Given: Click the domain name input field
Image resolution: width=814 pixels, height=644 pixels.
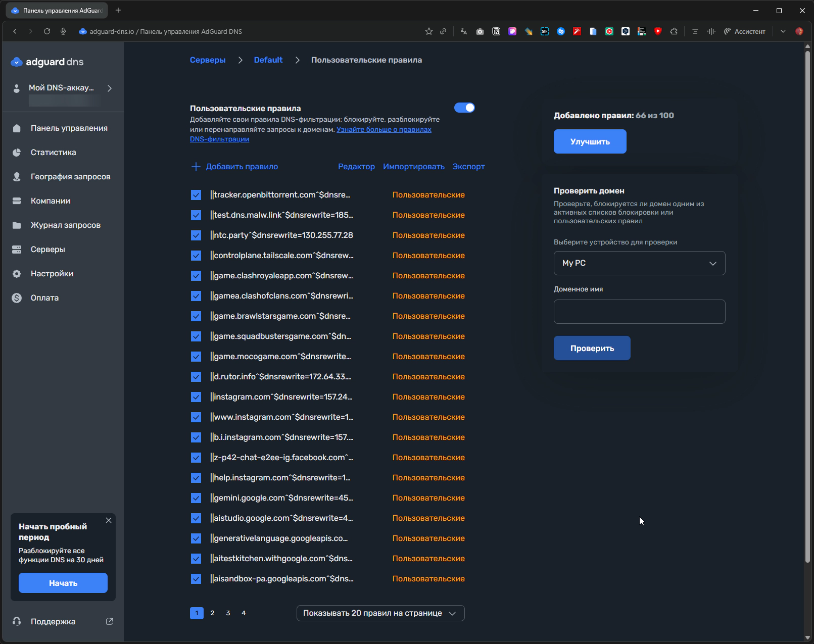Looking at the screenshot, I should click(639, 312).
